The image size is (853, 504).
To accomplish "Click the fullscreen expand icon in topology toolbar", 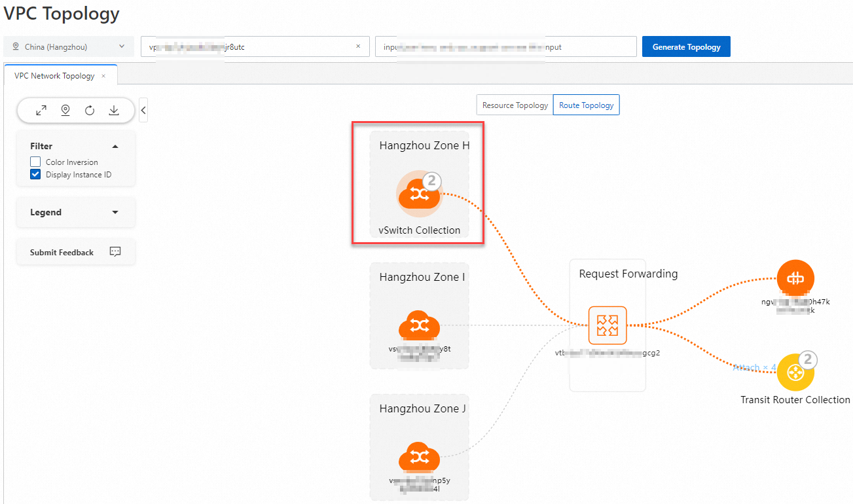I will [41, 110].
